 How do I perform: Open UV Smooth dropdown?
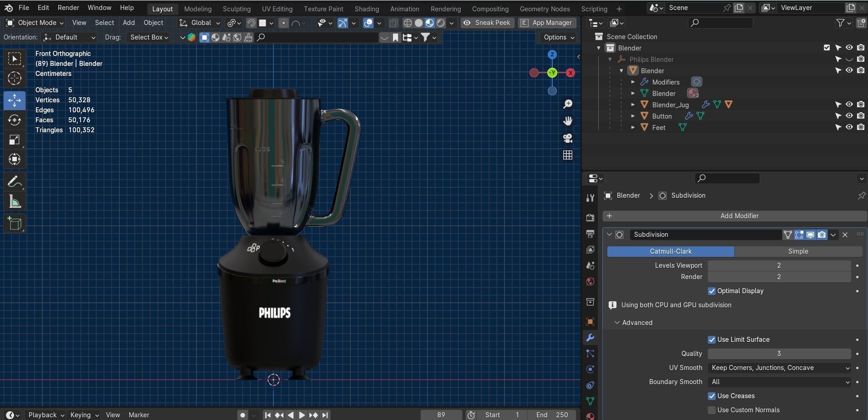coord(779,368)
